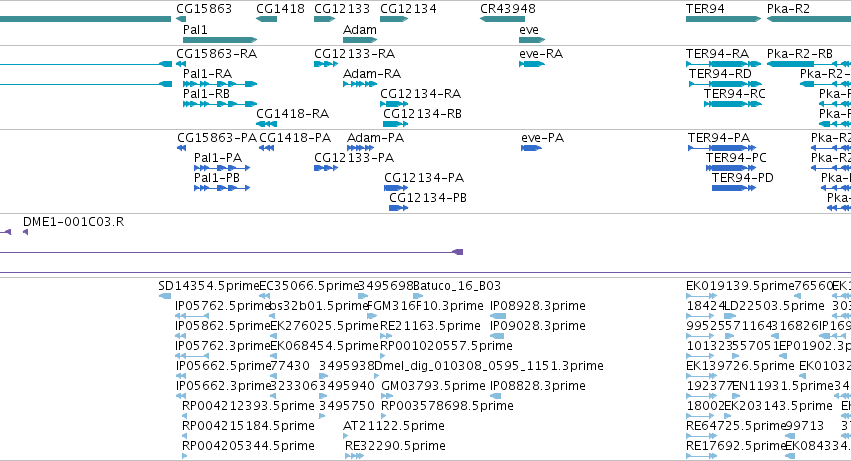
Task: Pick the RP004212393.5prime EST label
Action: coord(249,407)
